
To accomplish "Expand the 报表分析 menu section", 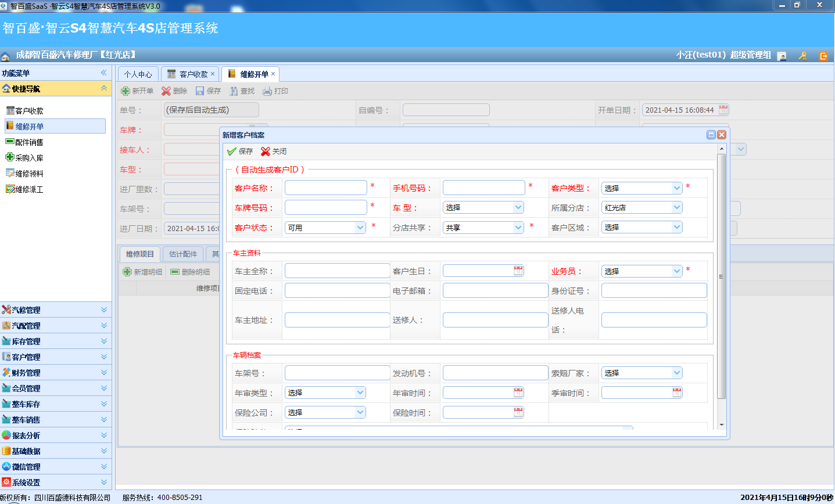I will 104,435.
